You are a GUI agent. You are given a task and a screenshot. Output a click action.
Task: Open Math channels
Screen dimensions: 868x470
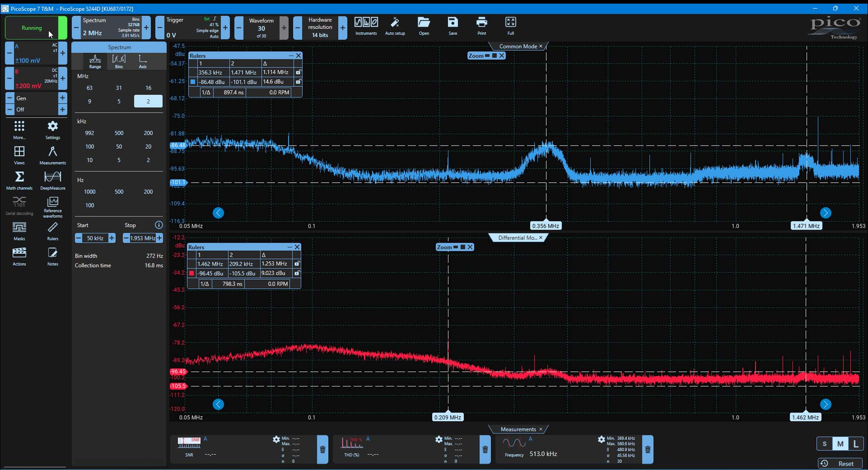tap(19, 180)
